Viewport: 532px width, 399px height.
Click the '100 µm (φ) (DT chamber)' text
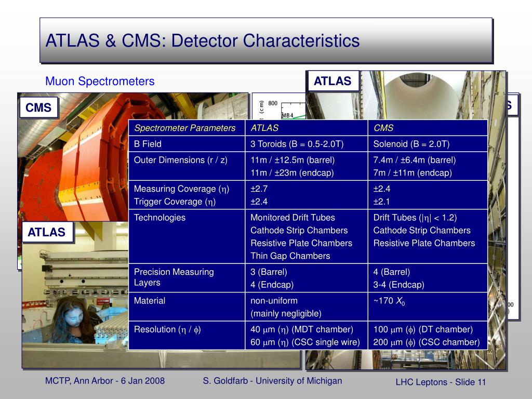point(423,329)
